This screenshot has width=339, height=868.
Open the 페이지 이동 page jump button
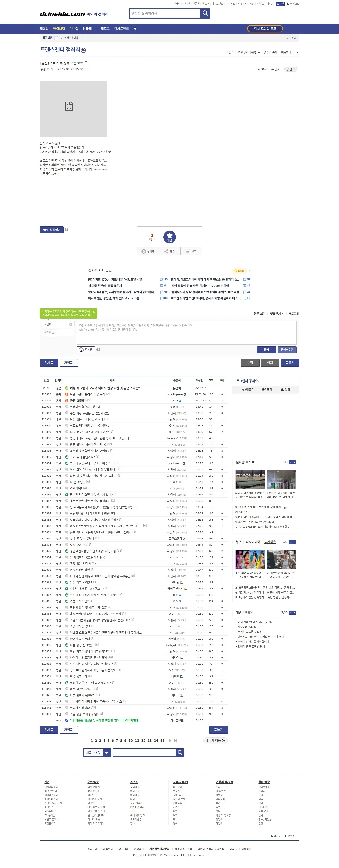click(215, 741)
